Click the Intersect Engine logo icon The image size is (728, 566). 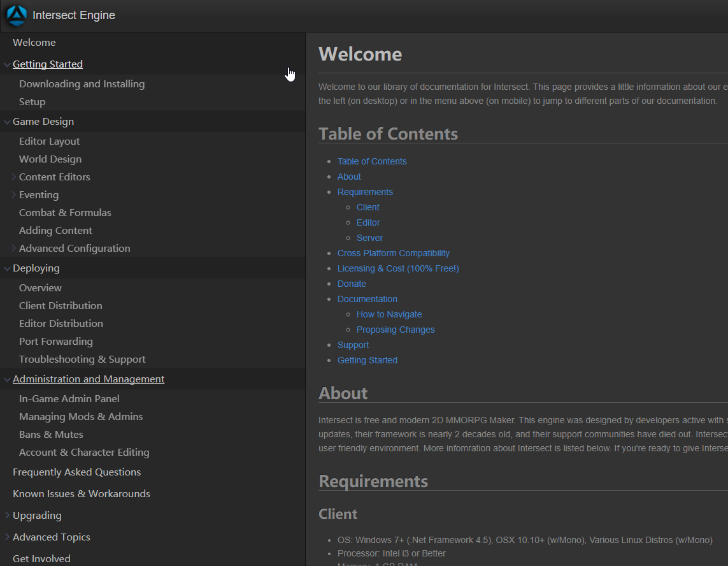[x=17, y=15]
